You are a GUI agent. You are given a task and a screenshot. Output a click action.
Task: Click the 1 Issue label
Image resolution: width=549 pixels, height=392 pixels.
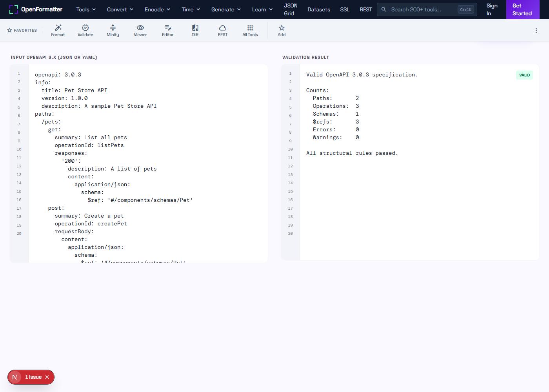[x=33, y=377]
